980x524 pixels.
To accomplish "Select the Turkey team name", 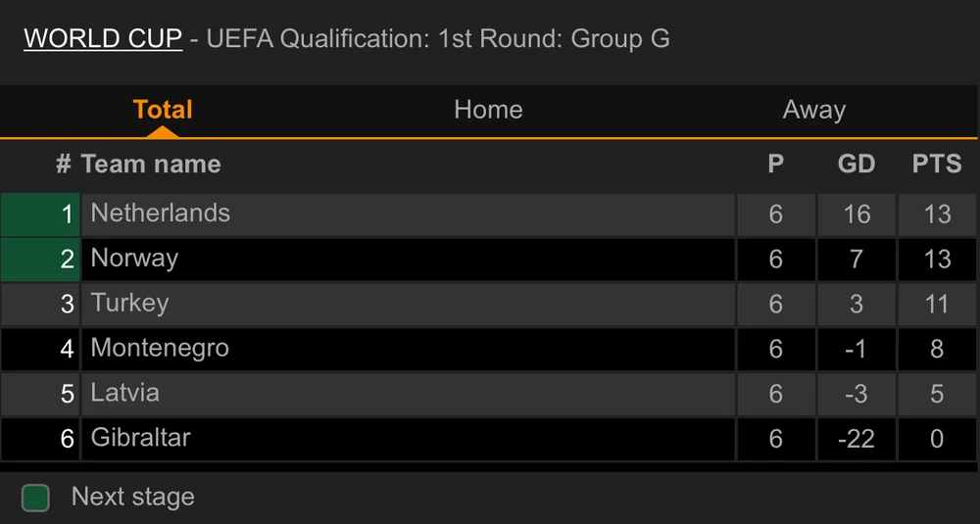I will [x=129, y=304].
